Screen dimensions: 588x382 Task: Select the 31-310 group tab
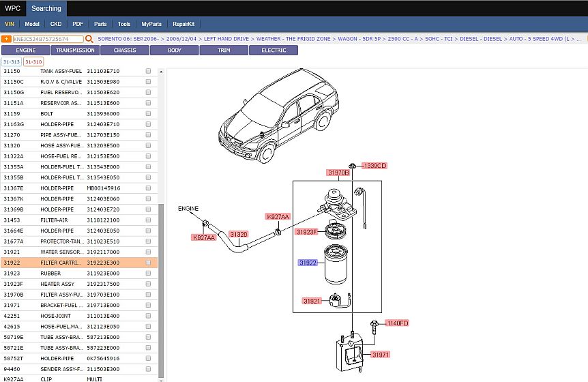pyautogui.click(x=33, y=61)
